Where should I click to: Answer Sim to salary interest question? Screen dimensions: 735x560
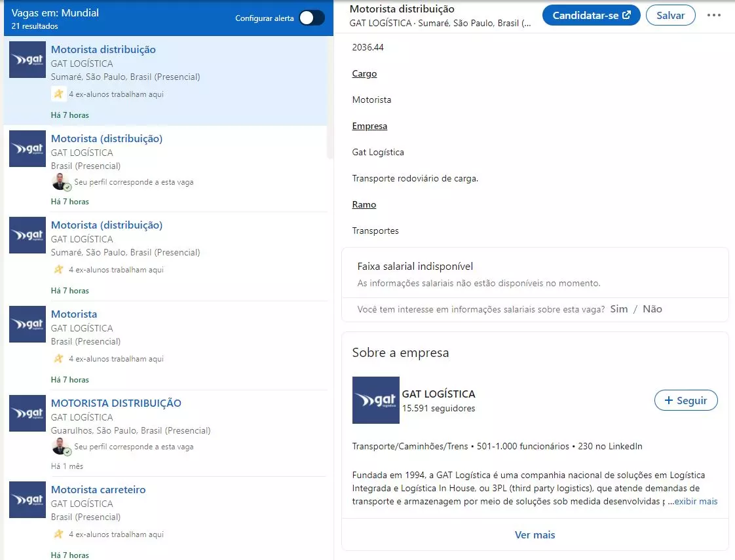pyautogui.click(x=619, y=309)
